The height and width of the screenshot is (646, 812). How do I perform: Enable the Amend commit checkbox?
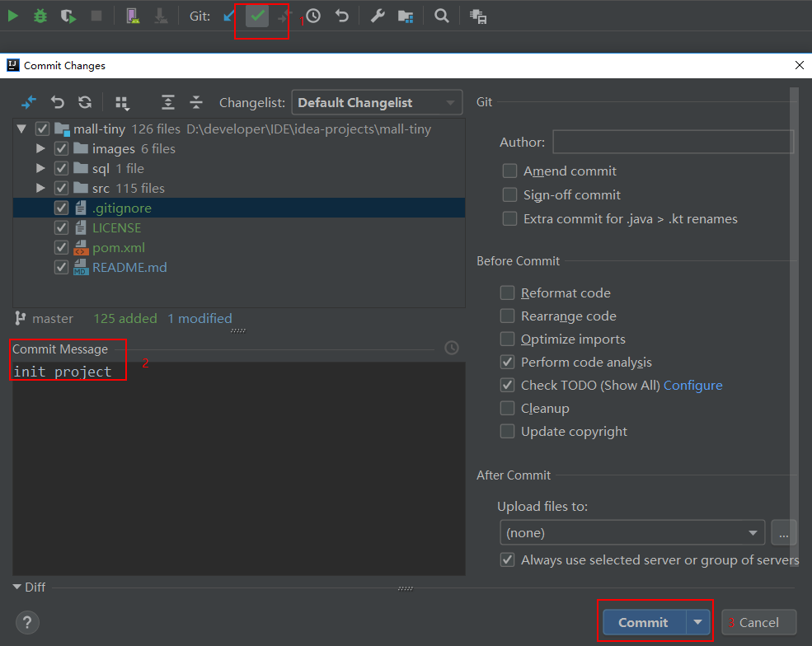[x=510, y=171]
